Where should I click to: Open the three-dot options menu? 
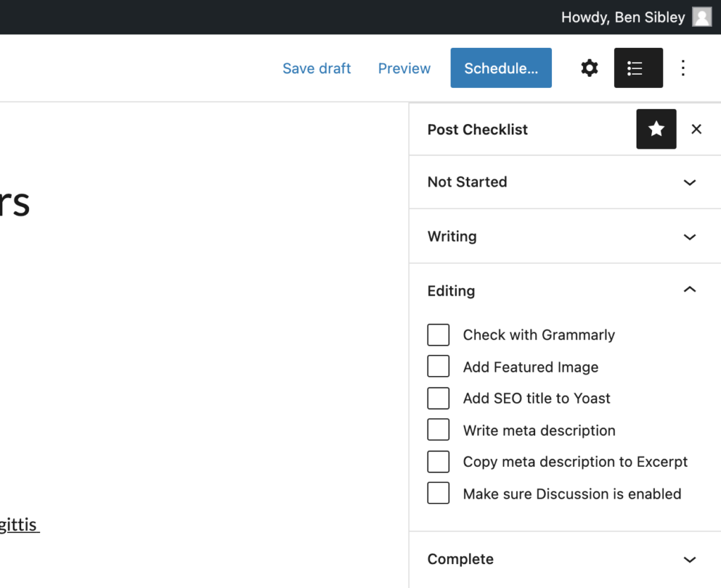683,68
